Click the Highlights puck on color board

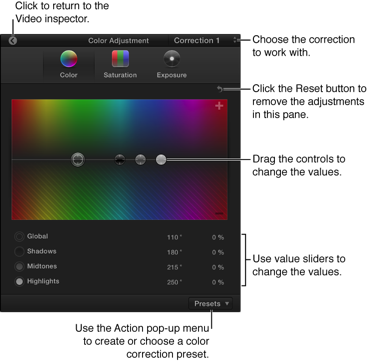161,160
